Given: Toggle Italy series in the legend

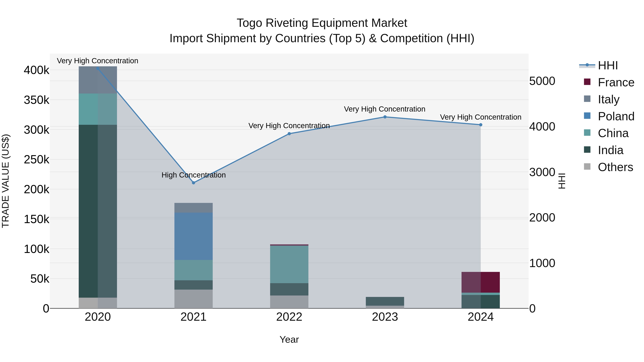Looking at the screenshot, I should point(601,99).
